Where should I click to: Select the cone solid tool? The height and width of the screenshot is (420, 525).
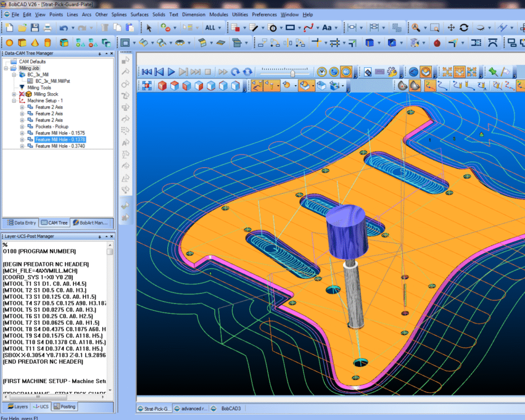[35, 43]
